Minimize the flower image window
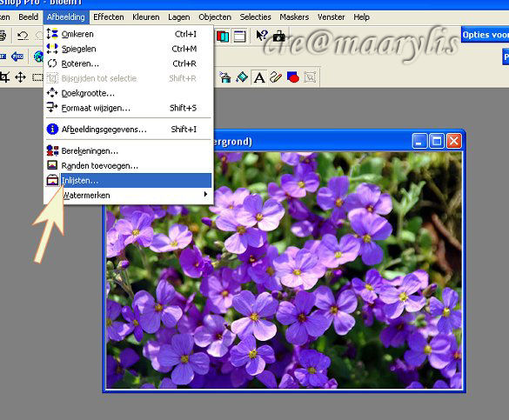 coord(419,141)
